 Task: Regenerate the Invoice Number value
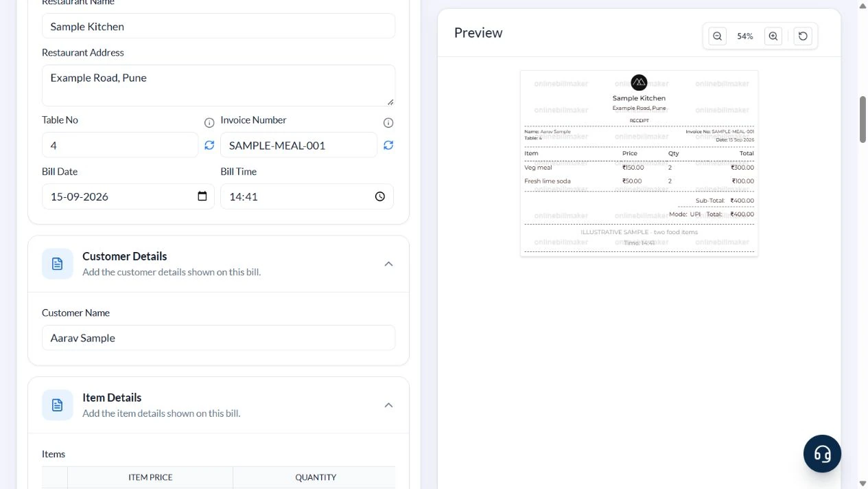click(x=388, y=145)
